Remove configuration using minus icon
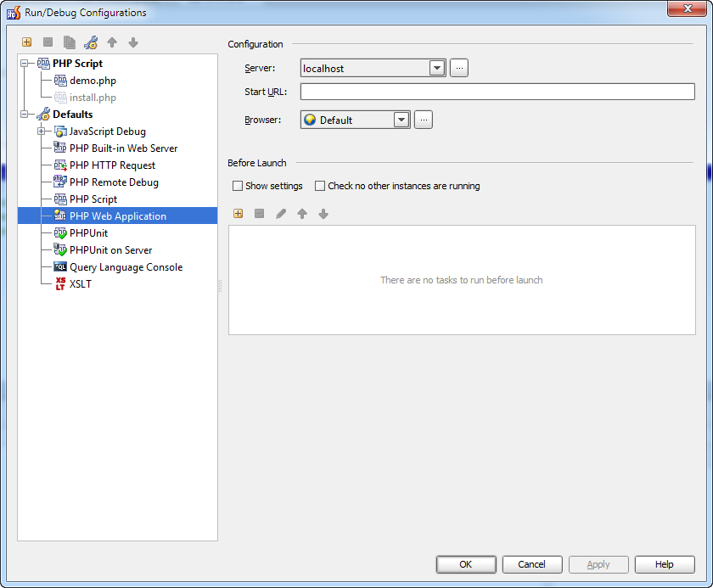This screenshot has height=588, width=713. pos(48,42)
